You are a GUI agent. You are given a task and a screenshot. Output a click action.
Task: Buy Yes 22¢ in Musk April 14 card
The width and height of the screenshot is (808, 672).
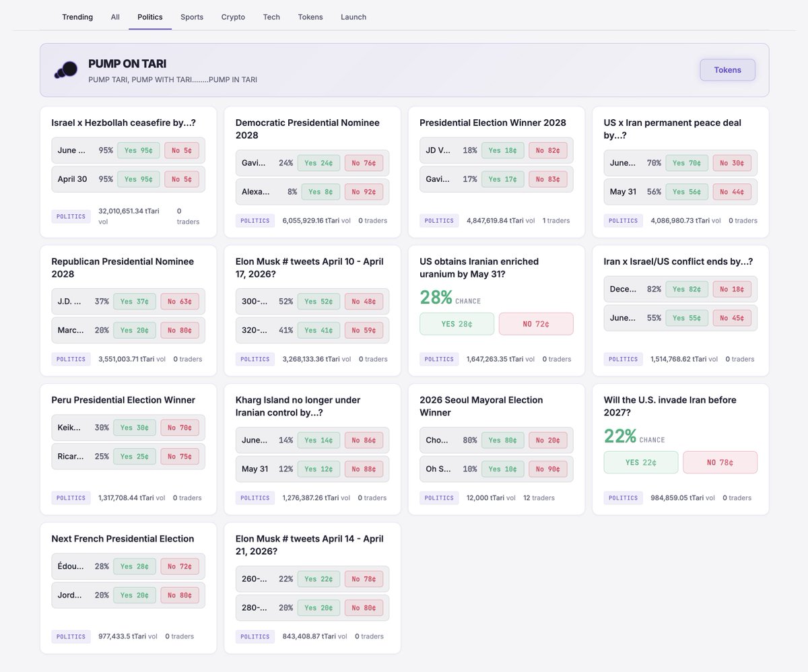tap(319, 579)
